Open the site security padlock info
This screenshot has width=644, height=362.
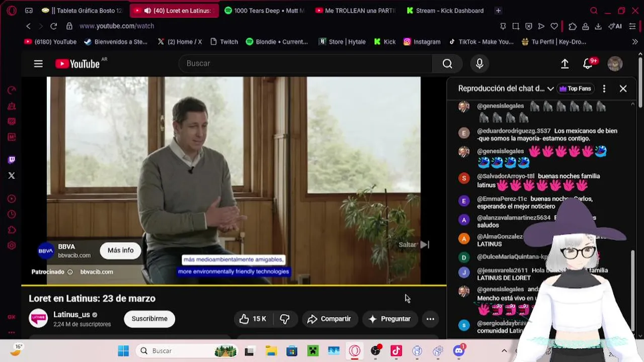(69, 26)
